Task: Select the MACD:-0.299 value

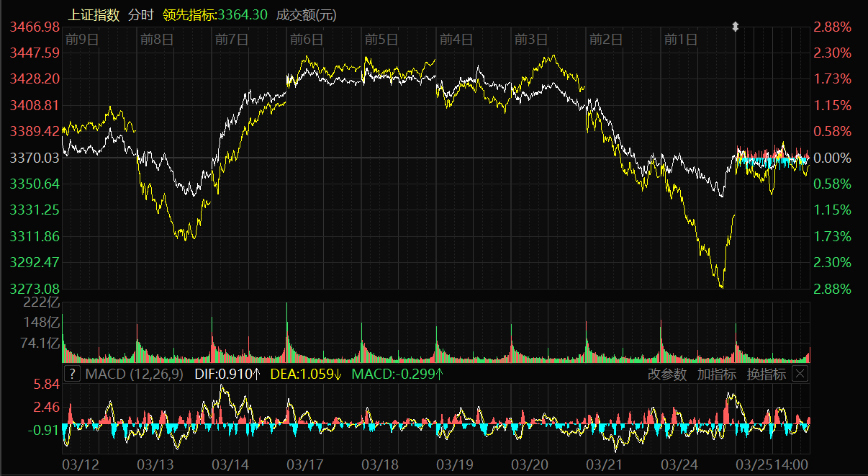Action: coord(397,374)
